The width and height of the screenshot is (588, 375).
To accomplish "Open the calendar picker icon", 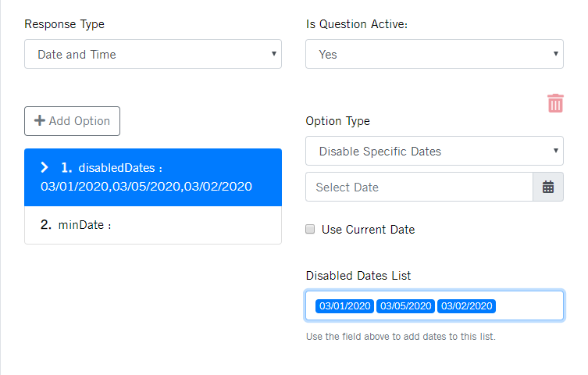I will pos(548,187).
